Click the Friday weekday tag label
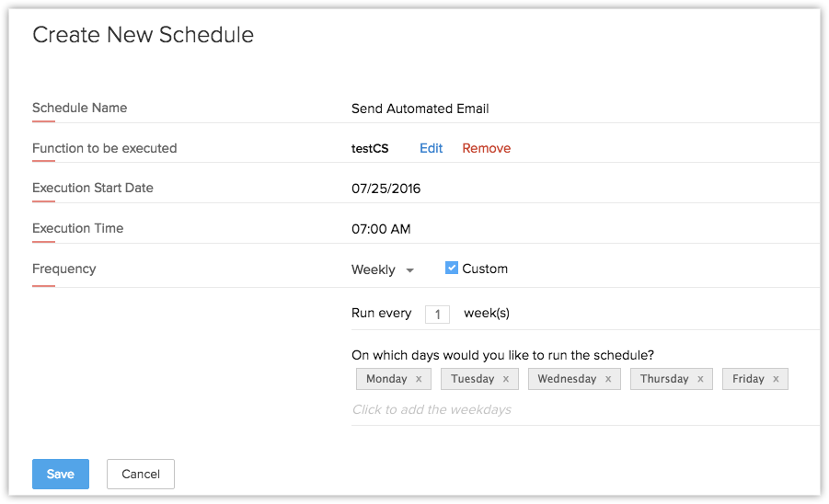This screenshot has height=504, width=829. (748, 379)
